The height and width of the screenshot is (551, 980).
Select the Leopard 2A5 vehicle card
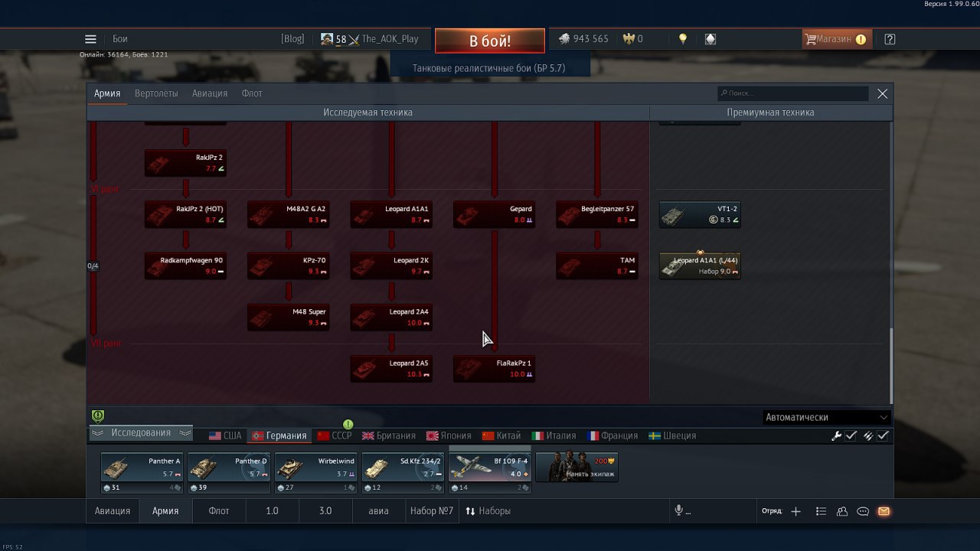pyautogui.click(x=391, y=368)
